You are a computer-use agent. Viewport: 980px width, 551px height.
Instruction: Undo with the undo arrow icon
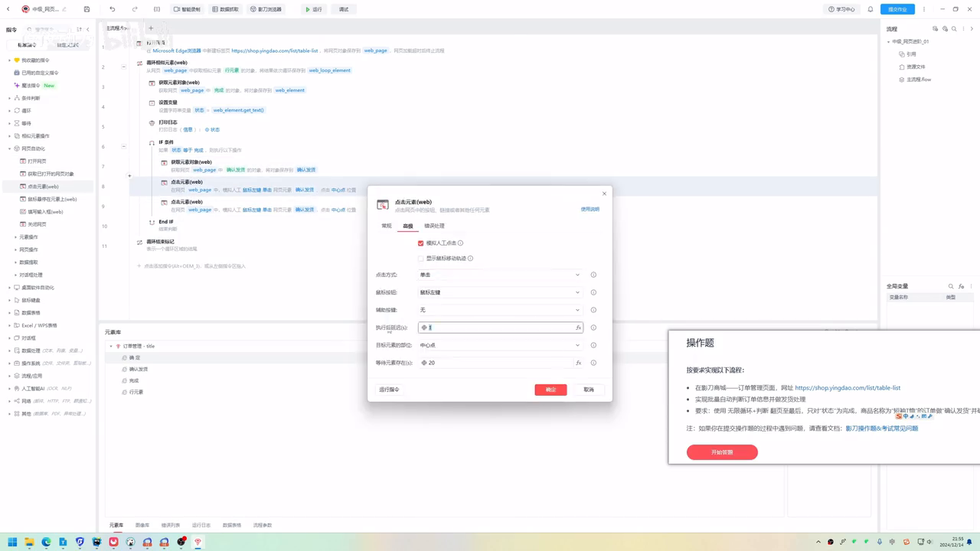click(113, 9)
